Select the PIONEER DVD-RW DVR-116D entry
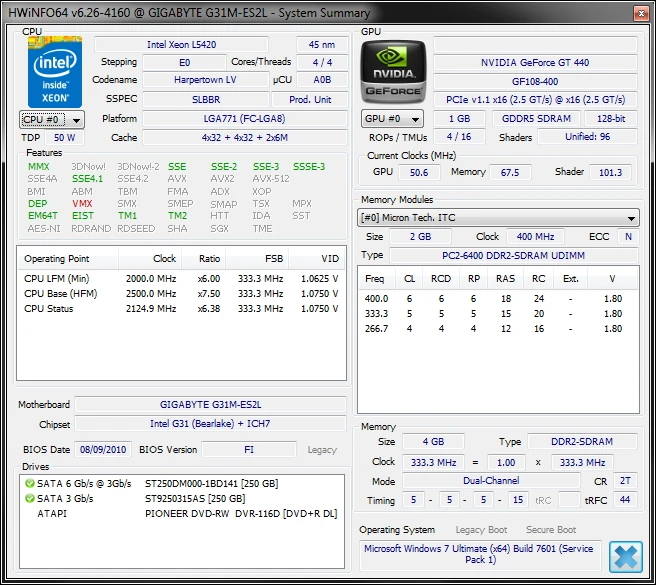 (x=182, y=514)
